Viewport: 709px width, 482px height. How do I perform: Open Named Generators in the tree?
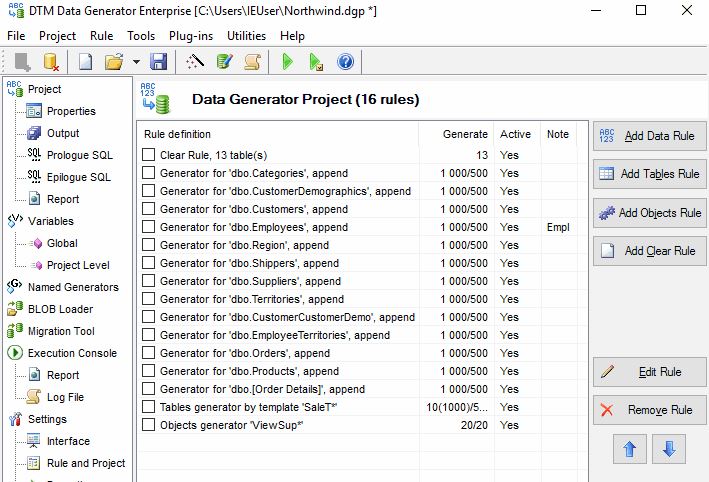click(73, 287)
